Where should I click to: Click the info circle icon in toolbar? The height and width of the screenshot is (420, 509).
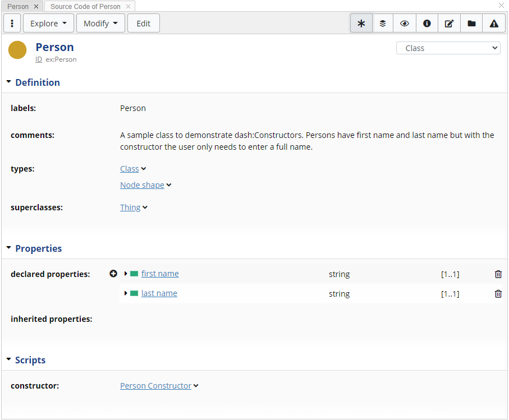427,24
